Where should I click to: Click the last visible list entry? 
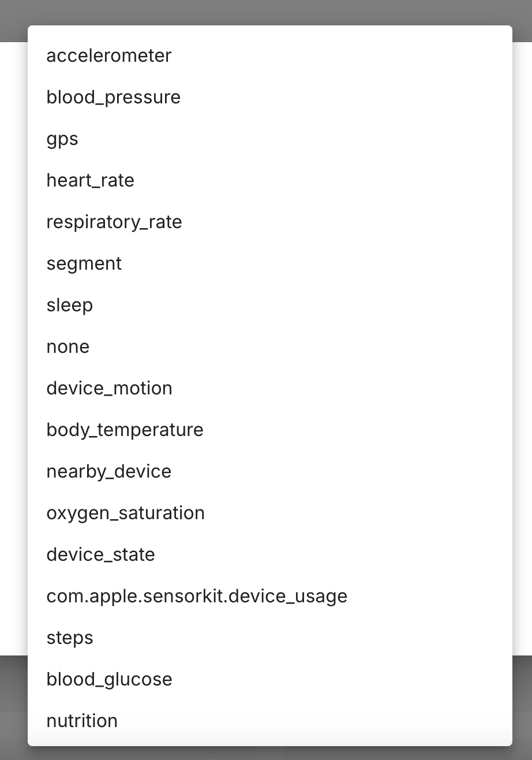point(82,721)
